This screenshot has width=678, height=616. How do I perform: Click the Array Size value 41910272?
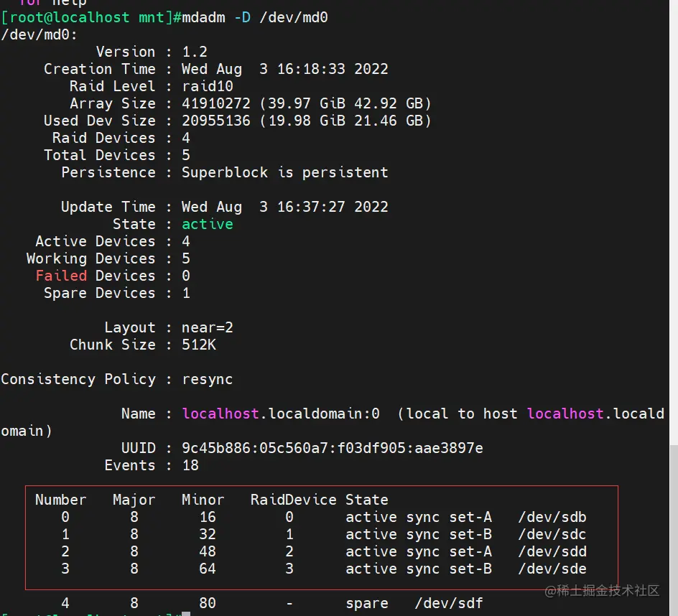(215, 103)
